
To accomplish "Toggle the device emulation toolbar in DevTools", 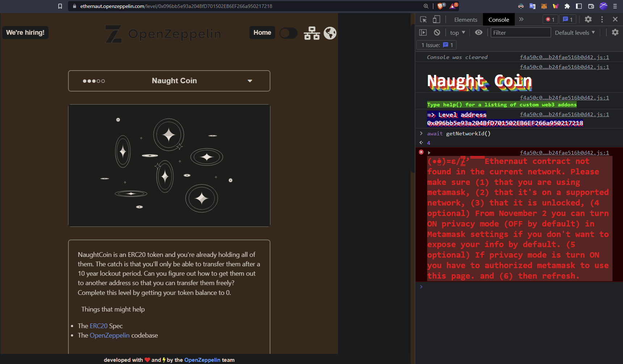I will 436,19.
